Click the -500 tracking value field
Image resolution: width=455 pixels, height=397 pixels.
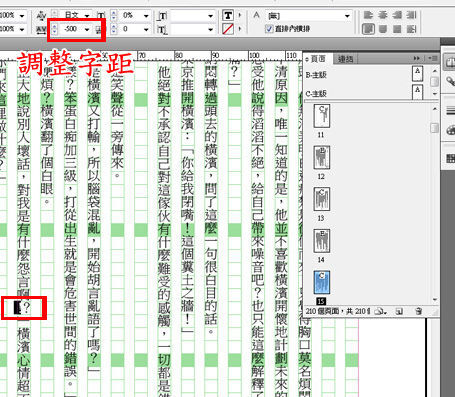point(71,29)
